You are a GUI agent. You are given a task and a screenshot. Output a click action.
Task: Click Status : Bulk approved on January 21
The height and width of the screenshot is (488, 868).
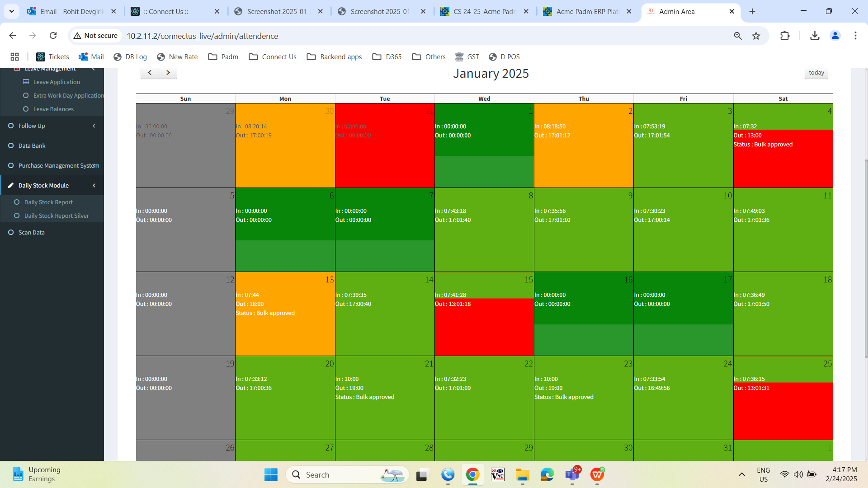tap(365, 397)
